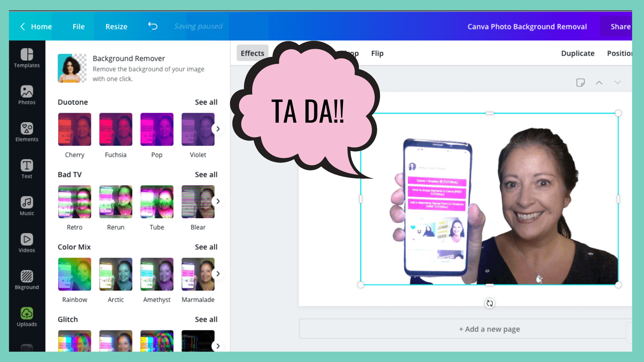Apply the Tube Bad TV effect
This screenshot has height=362, width=644.
[x=157, y=202]
